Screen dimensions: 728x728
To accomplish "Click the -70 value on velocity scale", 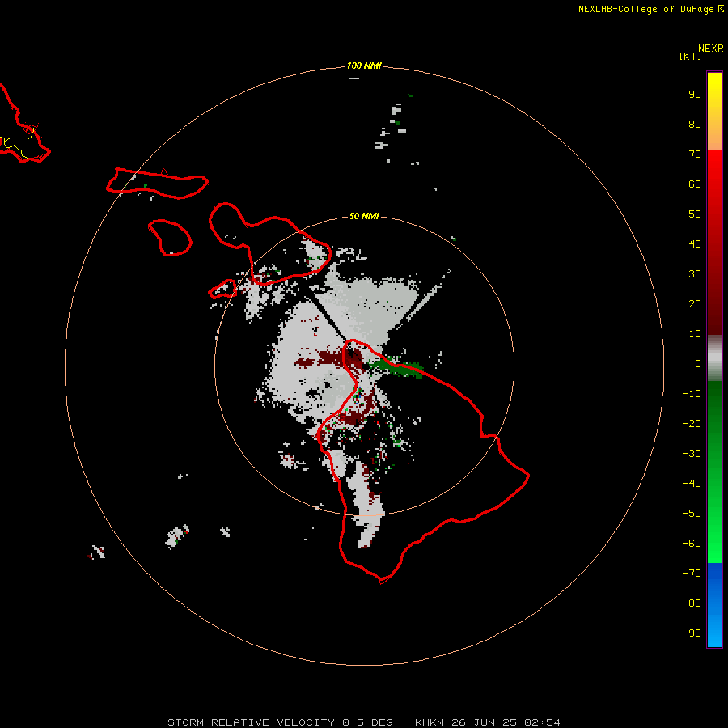I will point(692,574).
